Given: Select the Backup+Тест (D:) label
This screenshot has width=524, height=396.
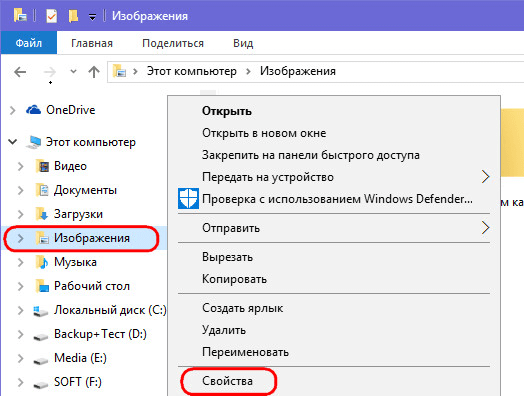Looking at the screenshot, I should point(100,334).
